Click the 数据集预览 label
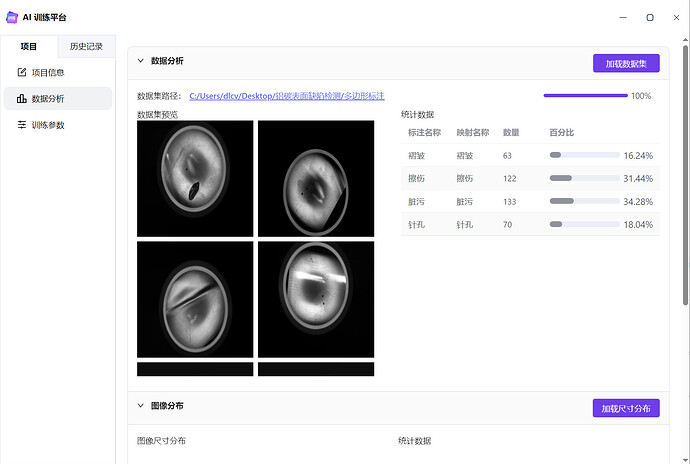Viewport: 690px width, 464px height. (x=158, y=115)
